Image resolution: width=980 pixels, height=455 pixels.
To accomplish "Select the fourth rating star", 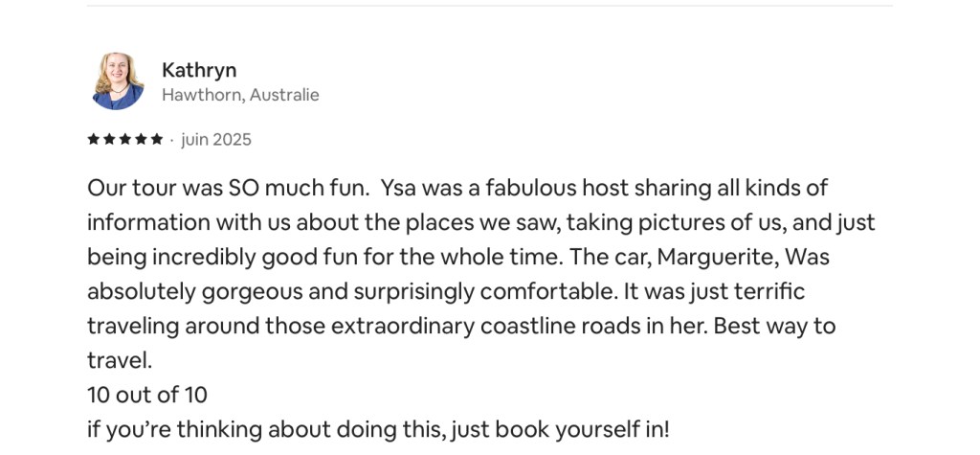I will click(141, 139).
